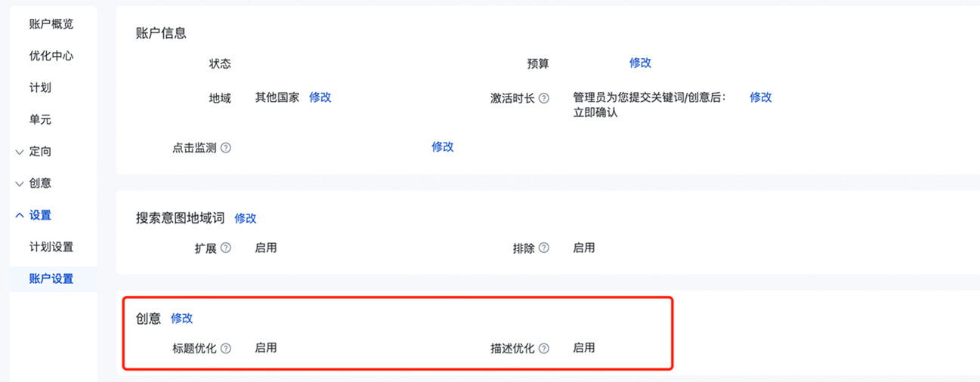This screenshot has width=980, height=382.
Task: Click 修改 link beside 其他国家
Action: coord(320,97)
